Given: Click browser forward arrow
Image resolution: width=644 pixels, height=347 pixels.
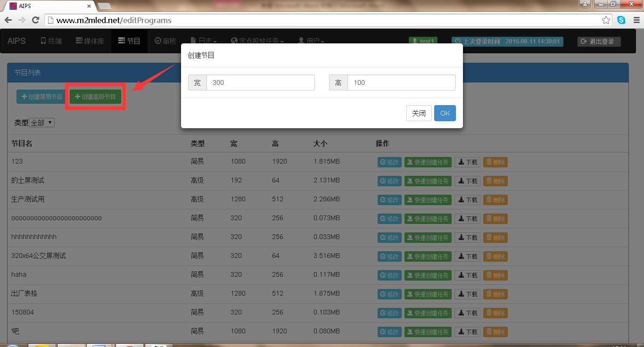Looking at the screenshot, I should (x=22, y=20).
